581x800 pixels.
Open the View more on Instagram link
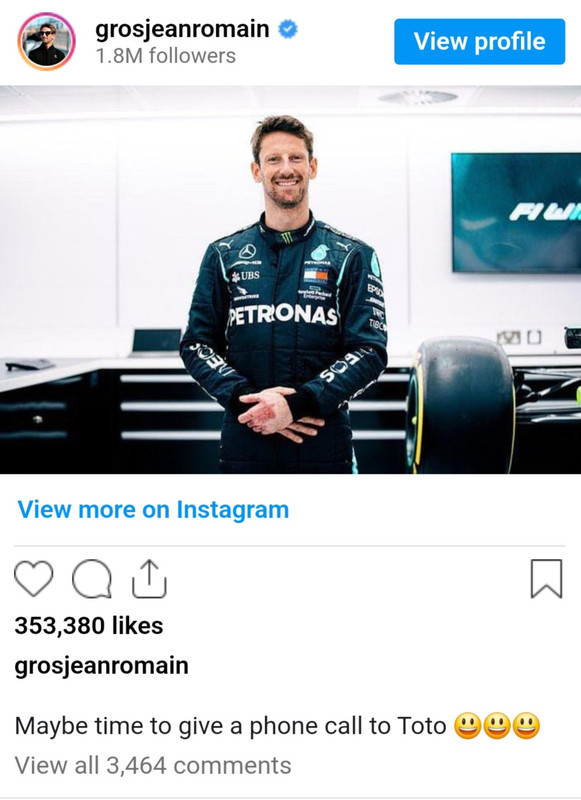pos(153,510)
